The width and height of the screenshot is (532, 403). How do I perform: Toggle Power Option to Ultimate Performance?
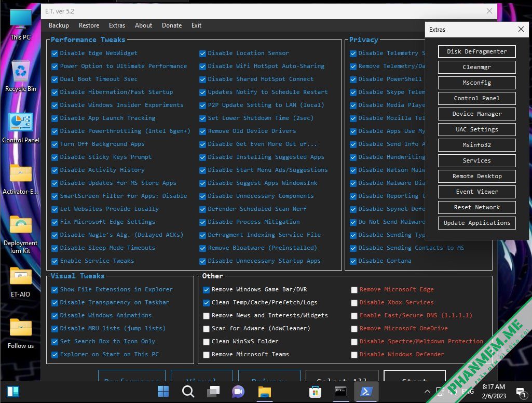coord(54,66)
